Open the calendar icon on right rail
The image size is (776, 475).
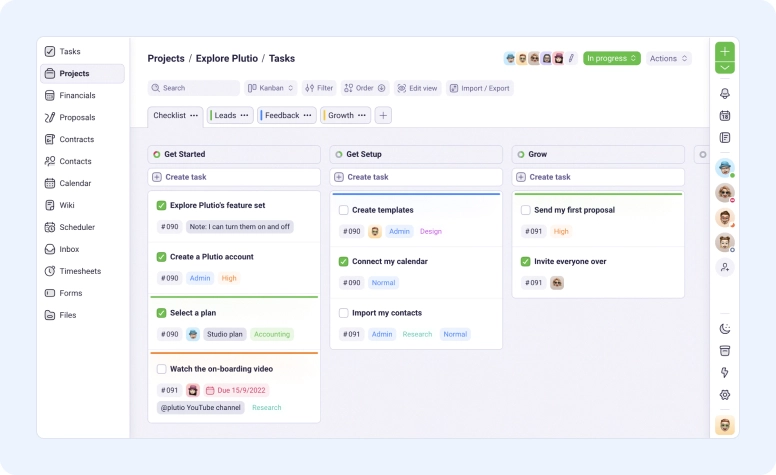(725, 116)
